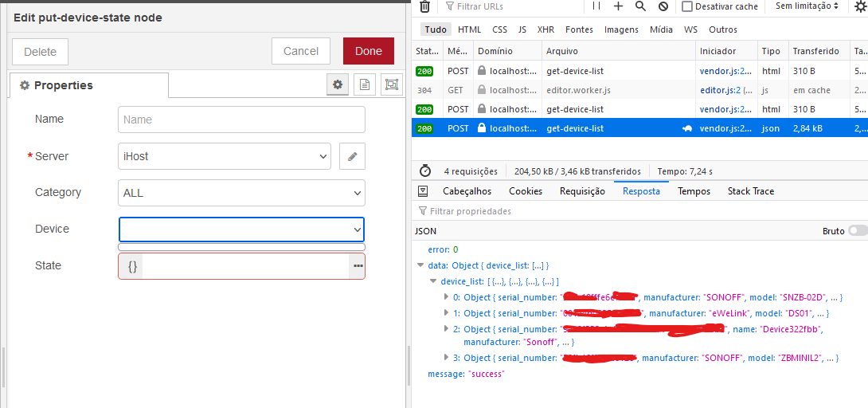
Task: Click the State JSON input field
Action: pyautogui.click(x=246, y=266)
